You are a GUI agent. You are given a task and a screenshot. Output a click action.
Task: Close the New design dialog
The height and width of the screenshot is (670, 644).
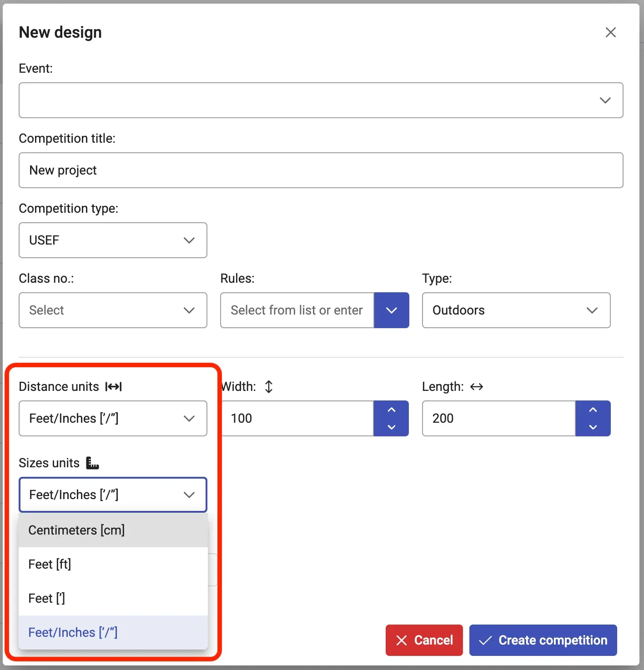(610, 32)
